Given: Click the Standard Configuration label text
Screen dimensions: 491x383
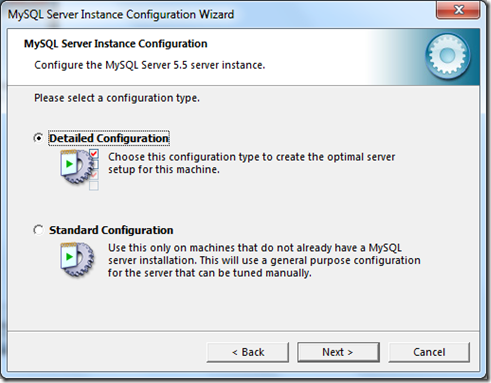Looking at the screenshot, I should coord(111,230).
